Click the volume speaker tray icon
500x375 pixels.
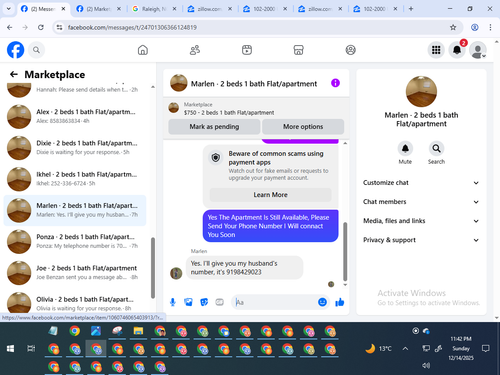(426, 365)
